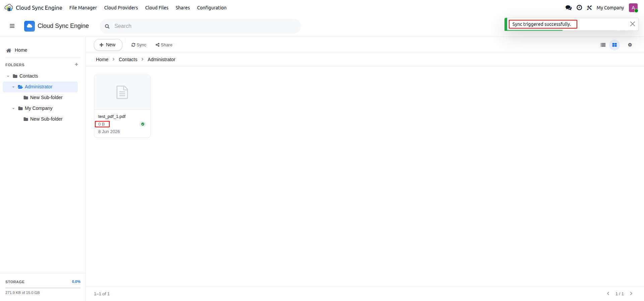
Task: Open the My Company switcher
Action: click(x=610, y=8)
